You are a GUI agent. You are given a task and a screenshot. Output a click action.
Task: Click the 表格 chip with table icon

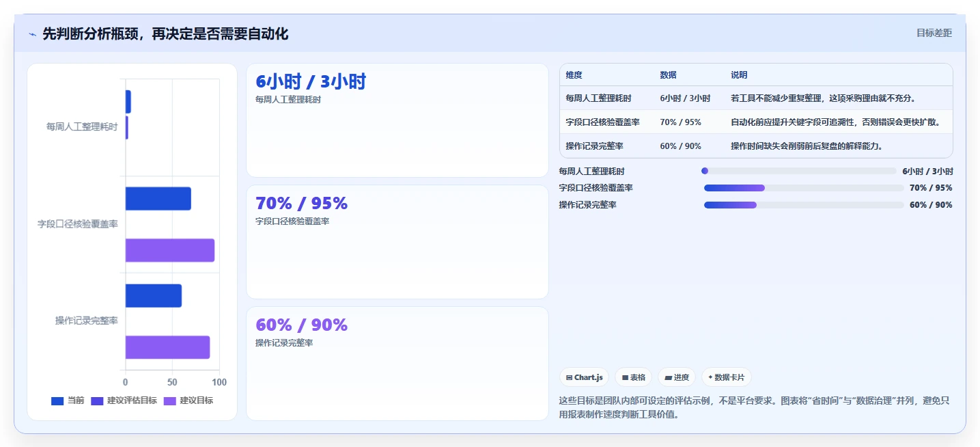(x=633, y=377)
